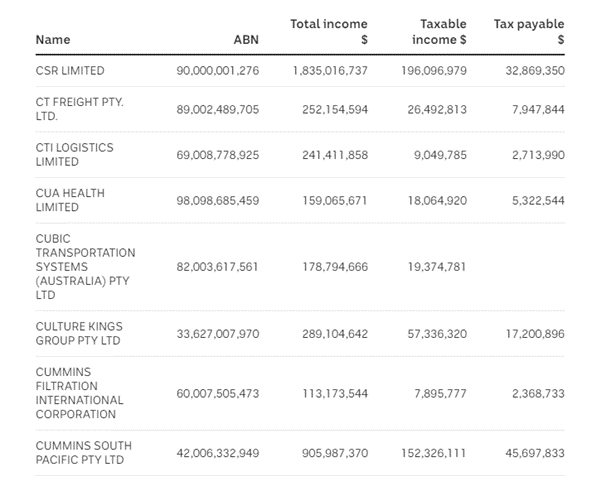Image resolution: width=602 pixels, height=477 pixels.
Task: Select CT FREIGHT PTY. LTD. row name
Action: pos(79,109)
